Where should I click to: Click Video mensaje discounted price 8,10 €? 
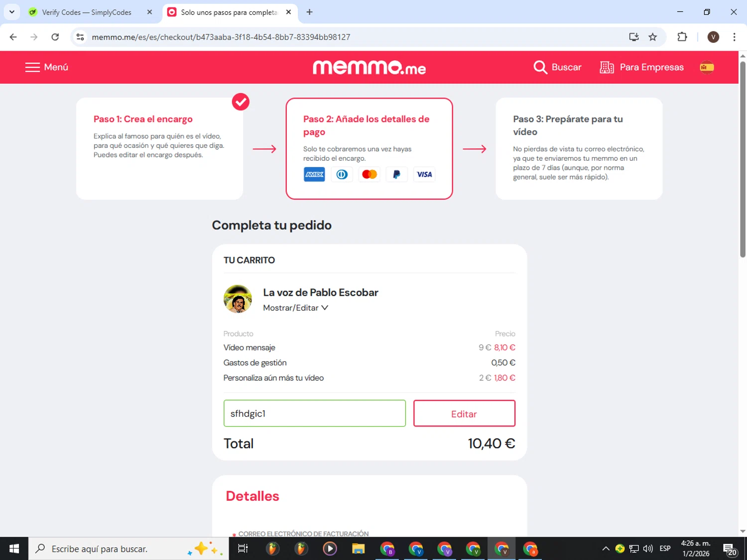tap(504, 347)
